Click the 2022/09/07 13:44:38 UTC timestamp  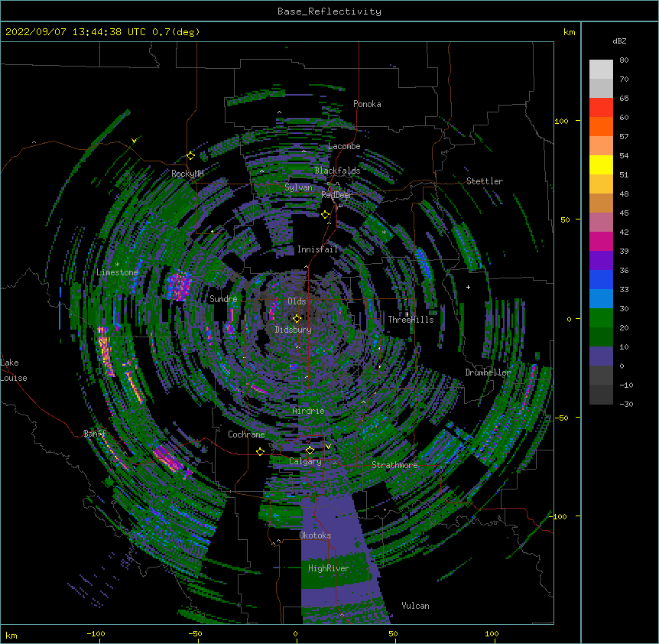[76, 32]
